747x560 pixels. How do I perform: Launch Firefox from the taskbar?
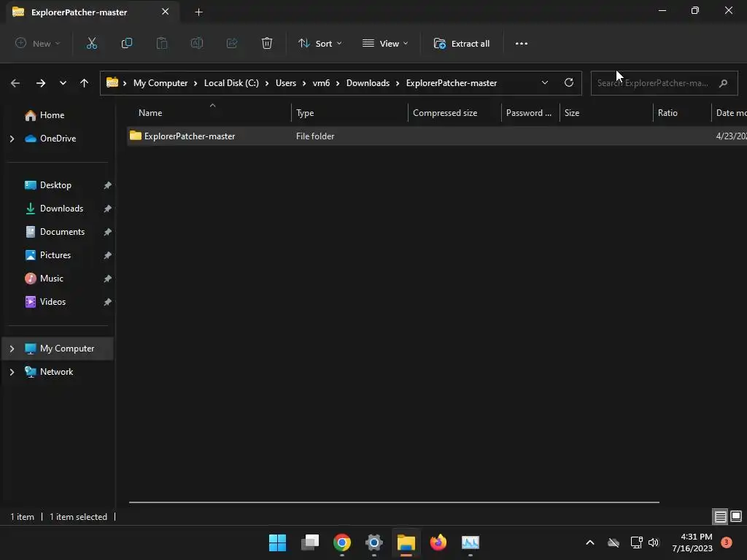point(438,542)
